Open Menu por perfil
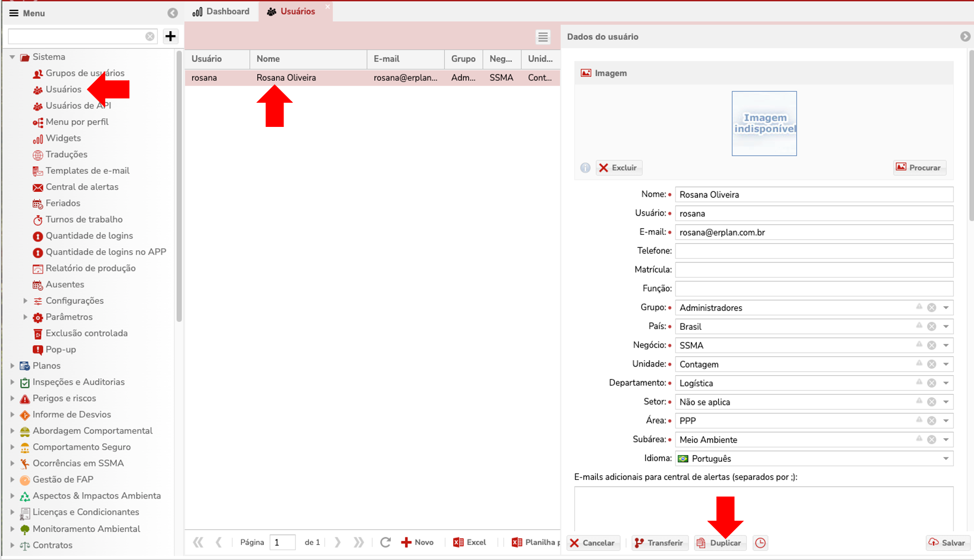Screen dimensions: 974x560 77,122
